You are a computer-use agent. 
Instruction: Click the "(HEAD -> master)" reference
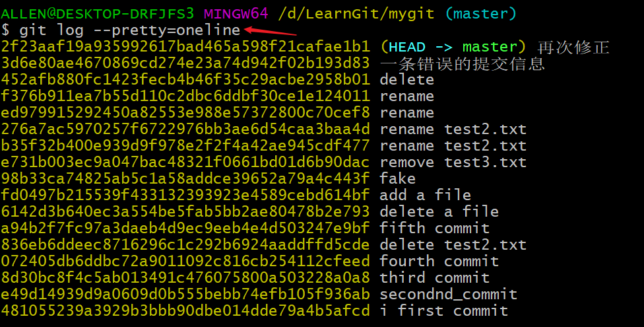tap(453, 47)
